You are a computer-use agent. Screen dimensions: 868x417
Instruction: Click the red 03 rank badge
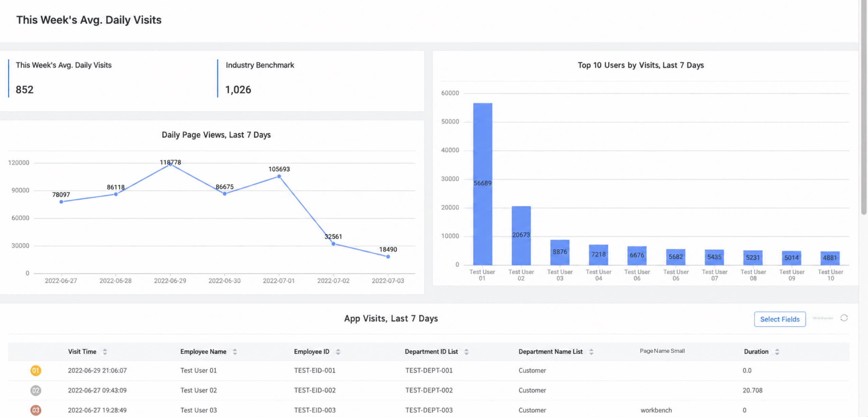(x=36, y=410)
